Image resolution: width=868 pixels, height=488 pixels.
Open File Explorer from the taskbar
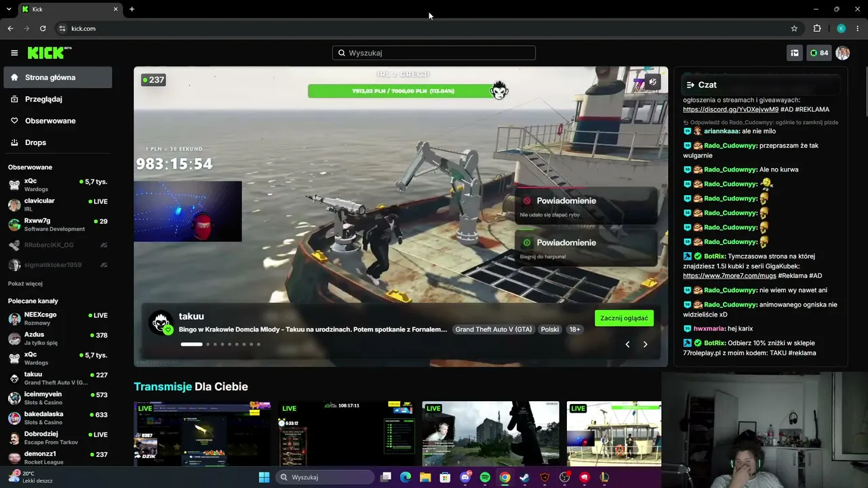point(425,477)
